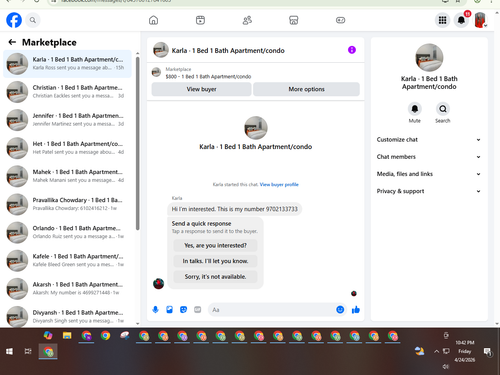Screen dimensions: 500x375
Task: Open the Friends icon in top bar
Action: 247,20
